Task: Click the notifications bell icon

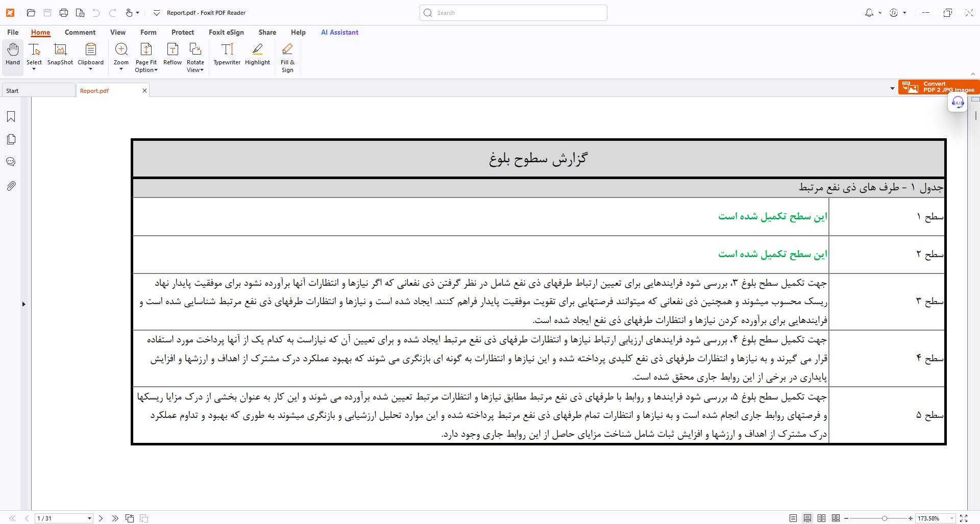Action: 869,13
